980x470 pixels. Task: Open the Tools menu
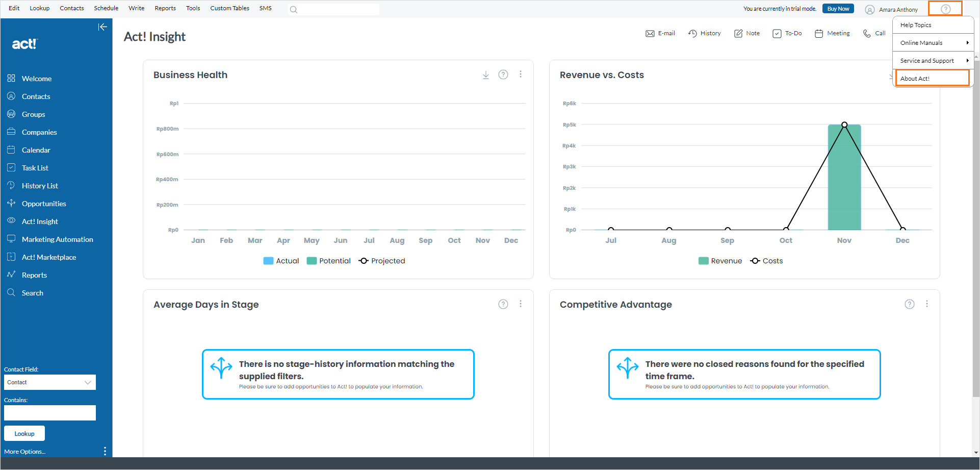click(193, 8)
